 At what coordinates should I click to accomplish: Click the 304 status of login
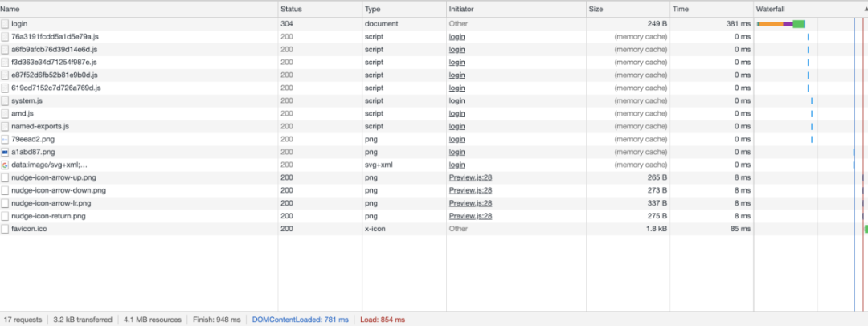287,24
